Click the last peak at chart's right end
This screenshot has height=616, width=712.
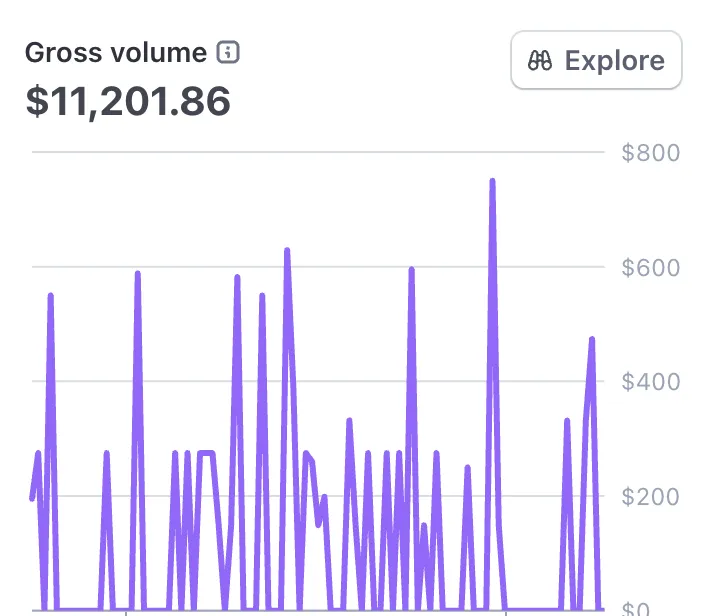[592, 340]
